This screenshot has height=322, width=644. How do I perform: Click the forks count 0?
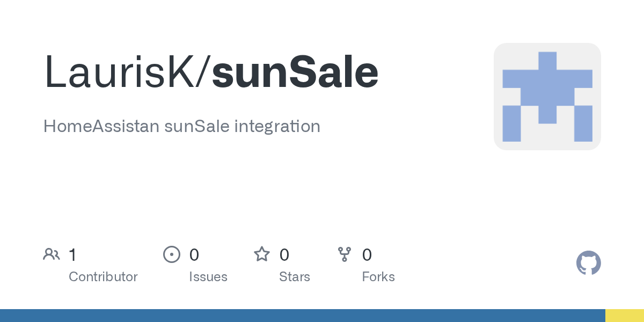[367, 254]
